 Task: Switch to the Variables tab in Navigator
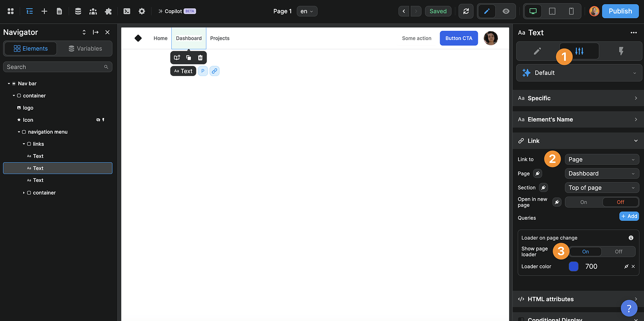click(x=84, y=48)
